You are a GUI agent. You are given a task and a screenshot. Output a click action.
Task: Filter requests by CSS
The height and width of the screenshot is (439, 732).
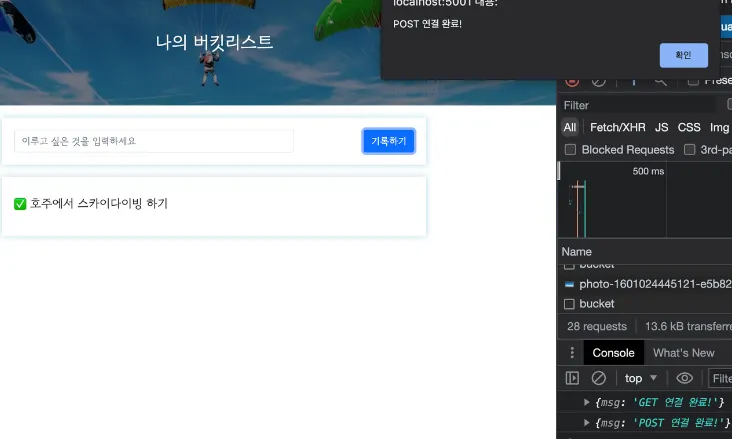pyautogui.click(x=689, y=127)
